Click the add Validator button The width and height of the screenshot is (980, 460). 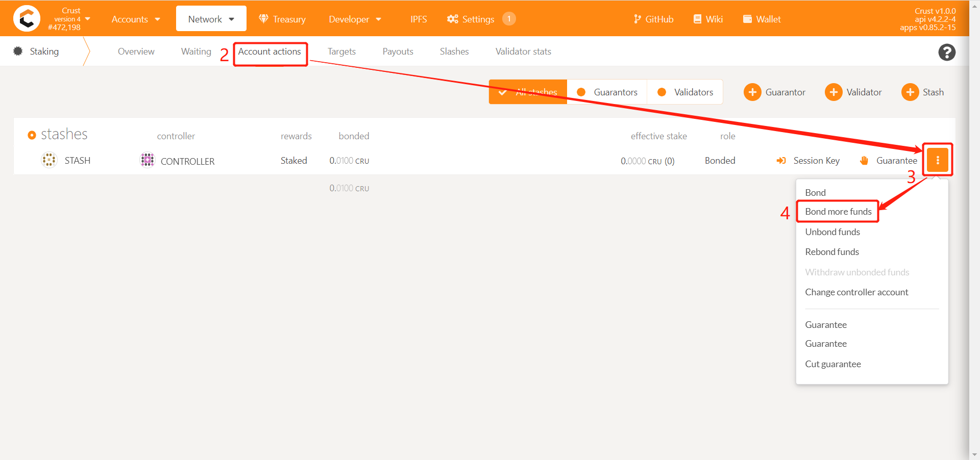point(853,92)
